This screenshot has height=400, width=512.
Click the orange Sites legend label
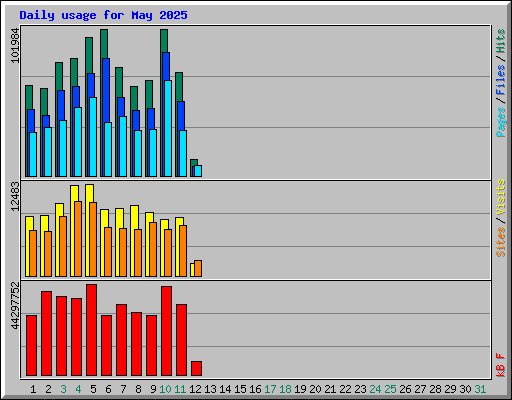(501, 242)
